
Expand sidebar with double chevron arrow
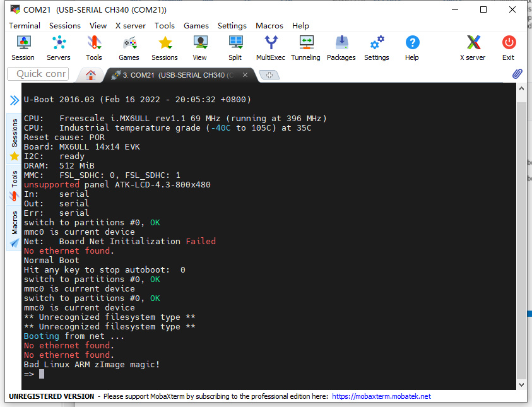click(x=15, y=100)
